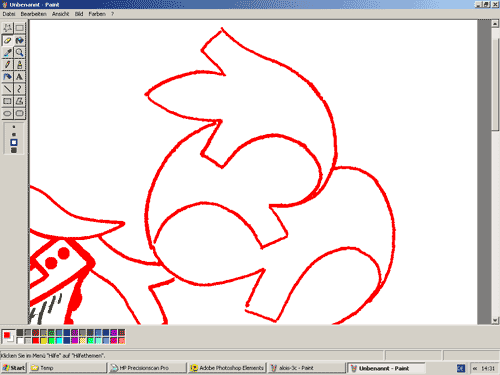Activate the Text tool
The height and width of the screenshot is (375, 500).
(x=20, y=77)
